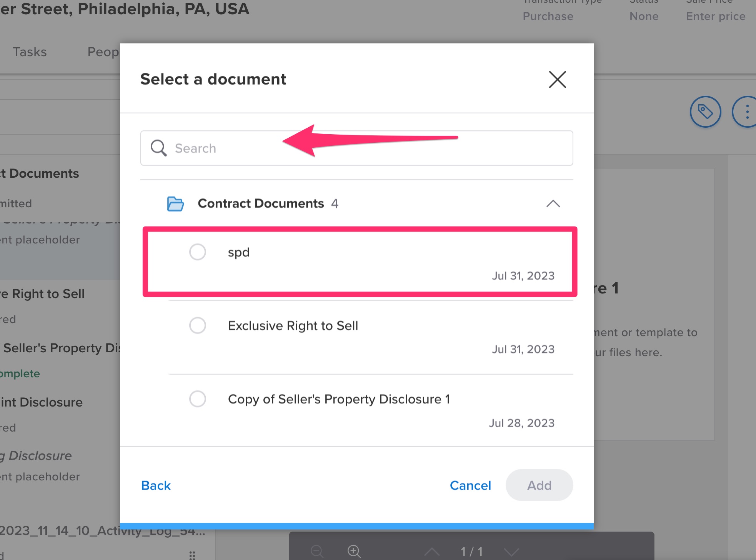Click the zoom in magnifier icon
The height and width of the screenshot is (560, 756).
(x=354, y=551)
